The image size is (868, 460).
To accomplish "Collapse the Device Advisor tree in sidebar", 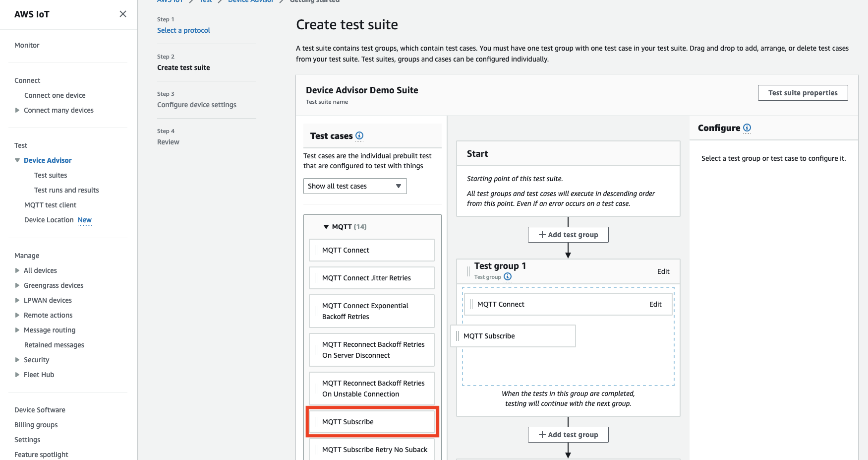I will tap(17, 160).
